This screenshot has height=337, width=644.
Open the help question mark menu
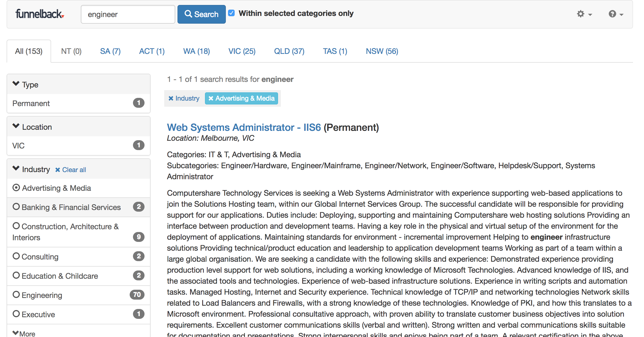615,14
